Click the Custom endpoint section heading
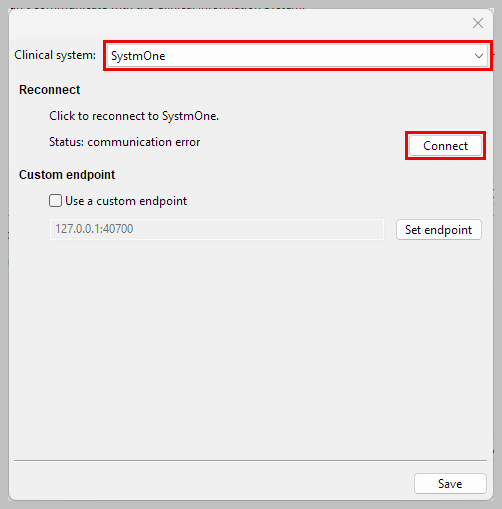The width and height of the screenshot is (502, 509). coord(67,175)
